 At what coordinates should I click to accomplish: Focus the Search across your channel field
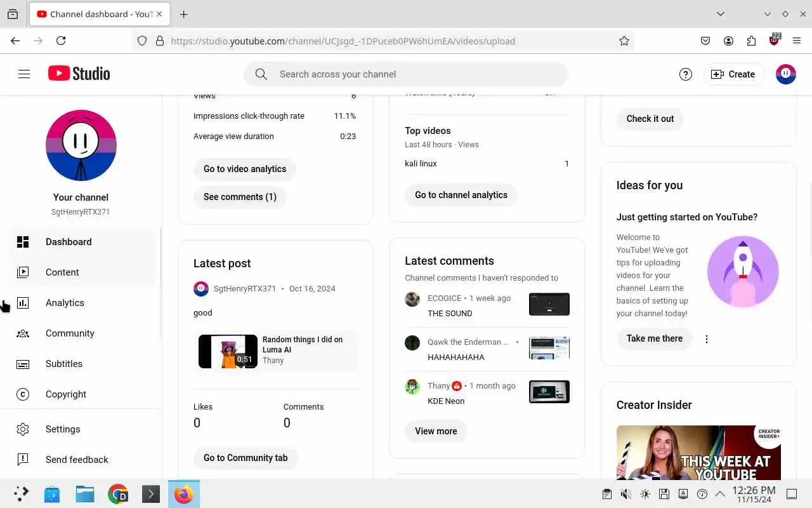click(406, 74)
